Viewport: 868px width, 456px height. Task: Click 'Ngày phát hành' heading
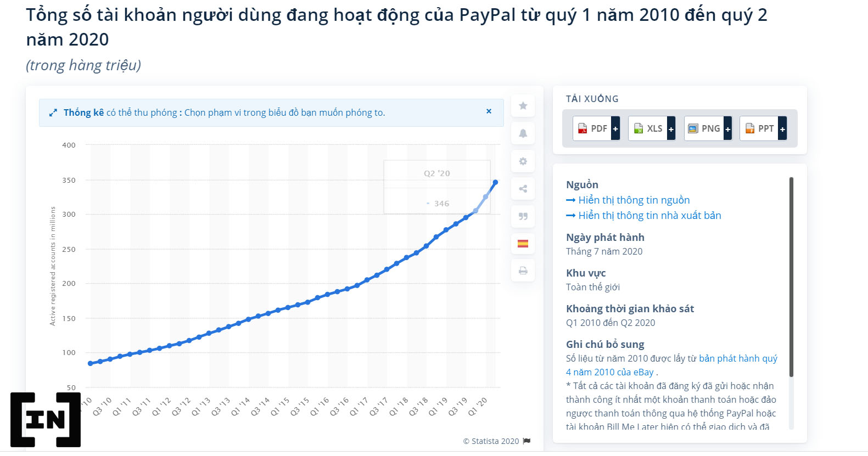click(605, 238)
